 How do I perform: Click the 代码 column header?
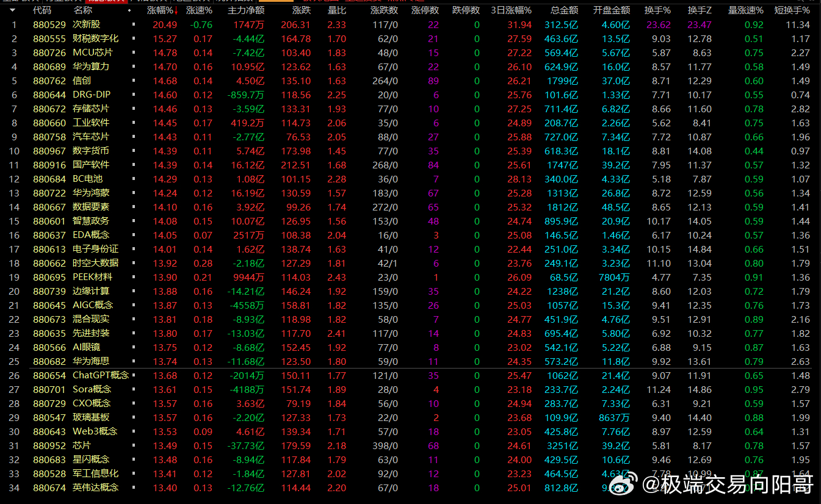[42, 10]
